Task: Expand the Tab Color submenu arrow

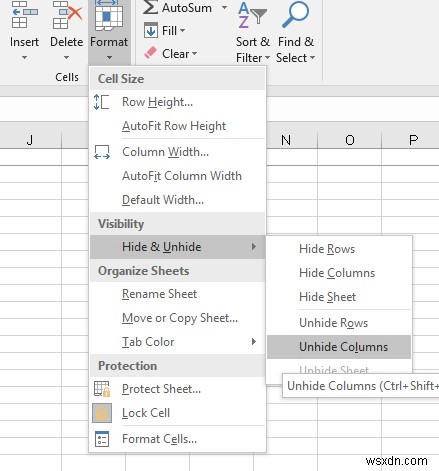Action: tap(254, 342)
